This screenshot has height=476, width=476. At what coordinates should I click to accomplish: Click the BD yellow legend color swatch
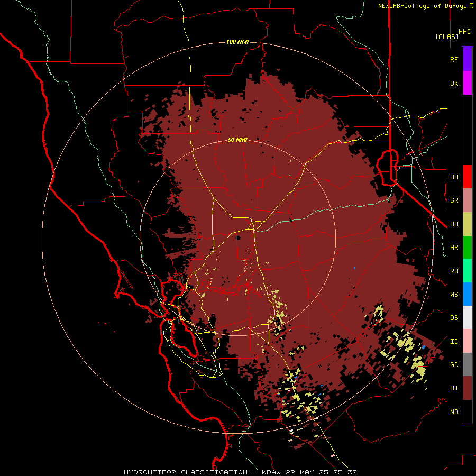pos(467,224)
